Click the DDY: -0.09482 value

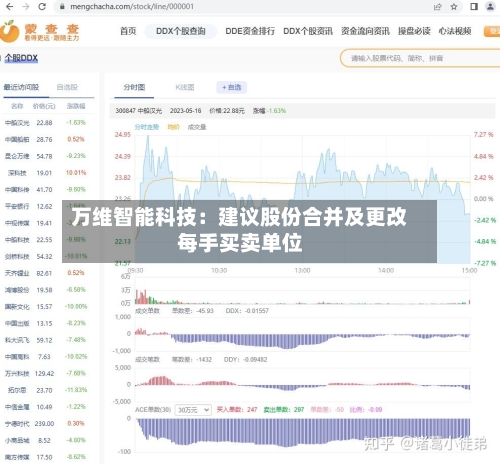point(246,360)
